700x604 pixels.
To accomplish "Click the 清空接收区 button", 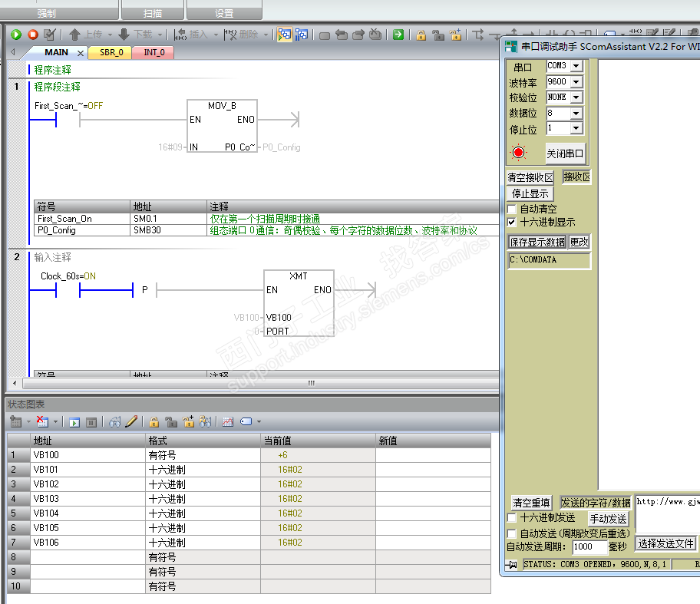I will click(x=530, y=178).
